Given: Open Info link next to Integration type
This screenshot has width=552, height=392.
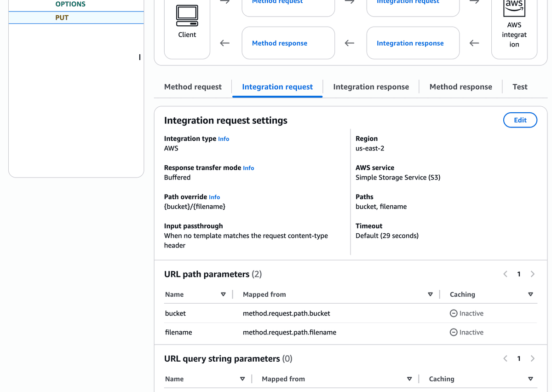Looking at the screenshot, I should (x=224, y=139).
